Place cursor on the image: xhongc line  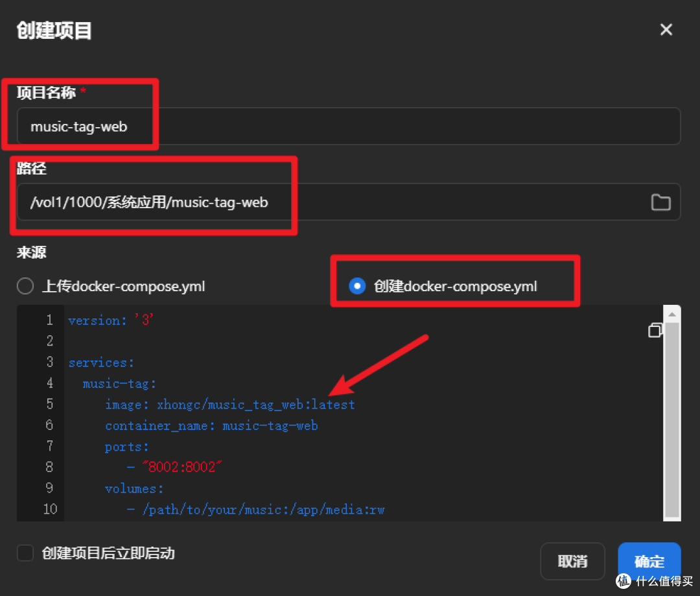tap(229, 404)
